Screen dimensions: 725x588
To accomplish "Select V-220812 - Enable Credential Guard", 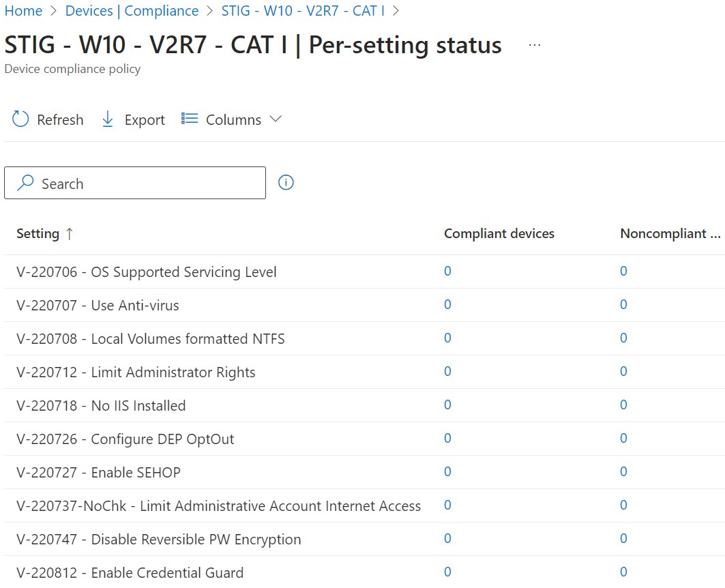I will [x=130, y=573].
